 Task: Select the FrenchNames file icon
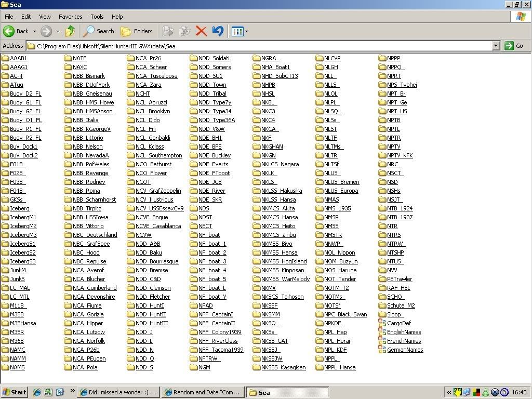[x=382, y=341]
